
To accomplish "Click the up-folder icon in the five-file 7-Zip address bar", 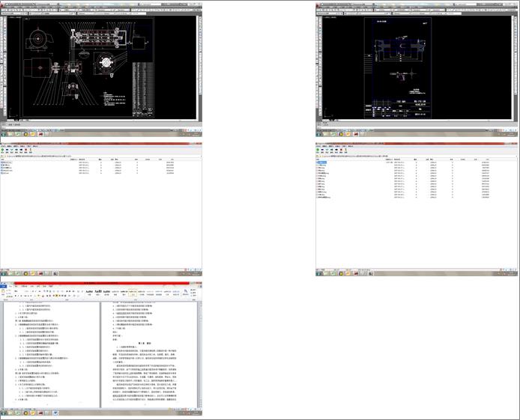I will coord(2,156).
